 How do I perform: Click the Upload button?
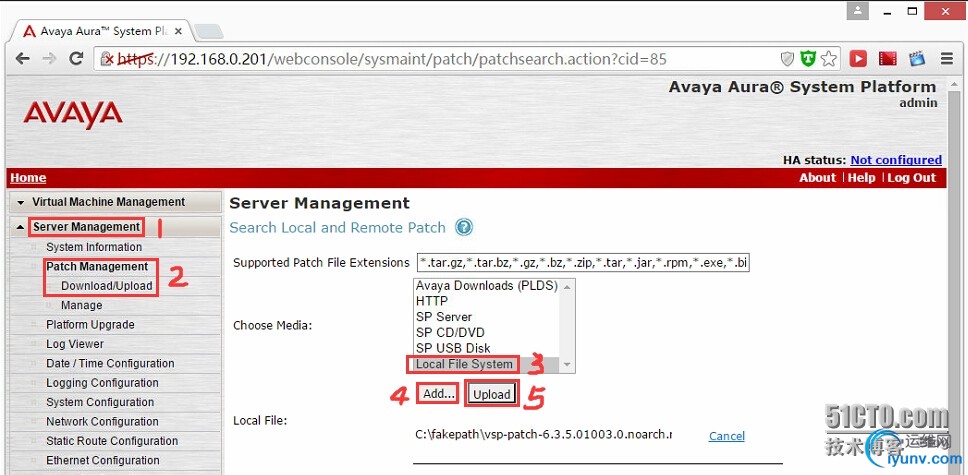(492, 394)
